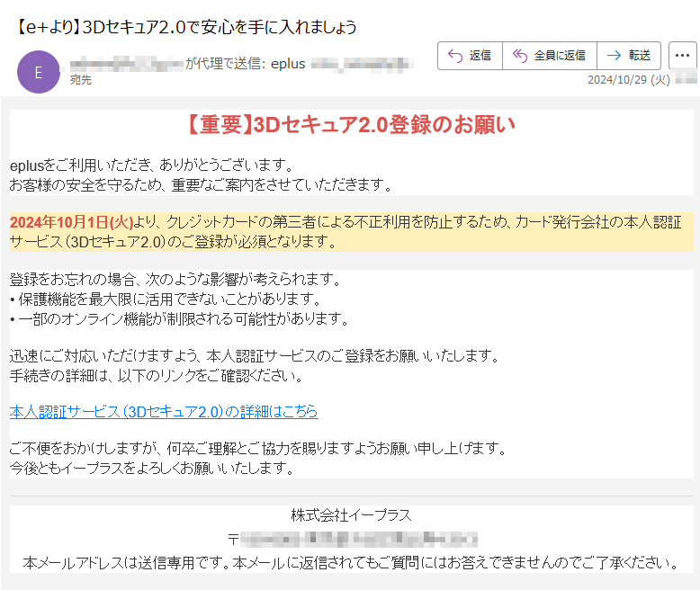Click sender text が代理で送信: eplus
The width and height of the screenshot is (700, 590).
(x=245, y=64)
